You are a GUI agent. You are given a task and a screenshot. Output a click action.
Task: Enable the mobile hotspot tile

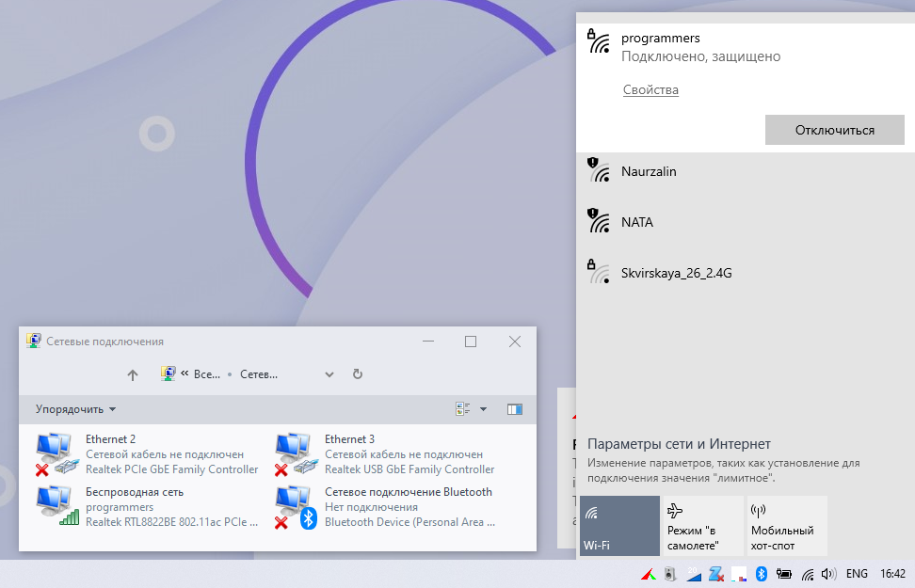pyautogui.click(x=786, y=526)
